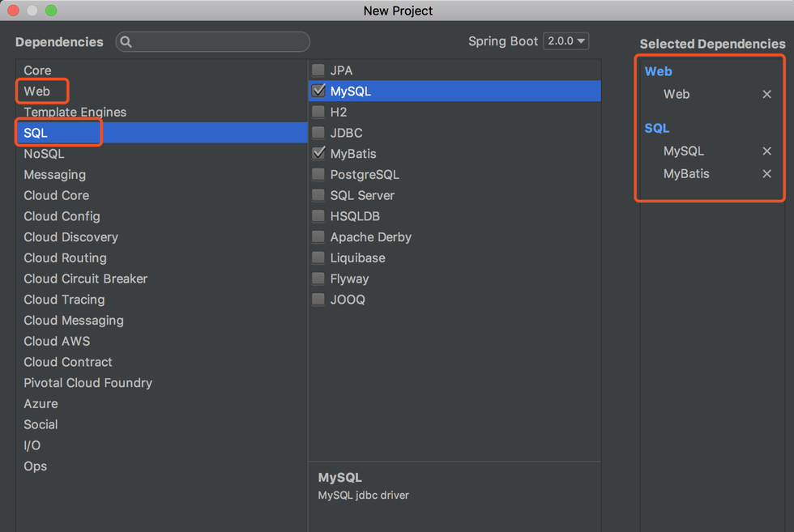Select Cloud Core category

[x=161, y=195]
